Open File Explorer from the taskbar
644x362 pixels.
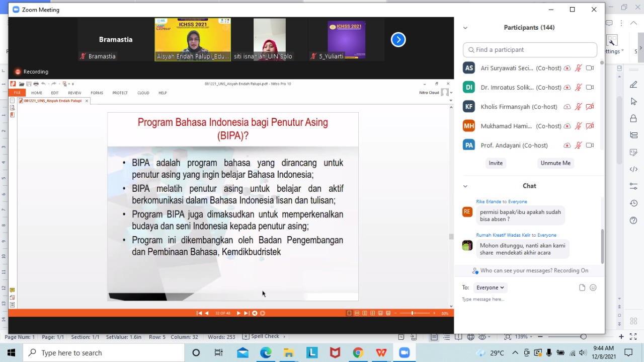pyautogui.click(x=289, y=353)
